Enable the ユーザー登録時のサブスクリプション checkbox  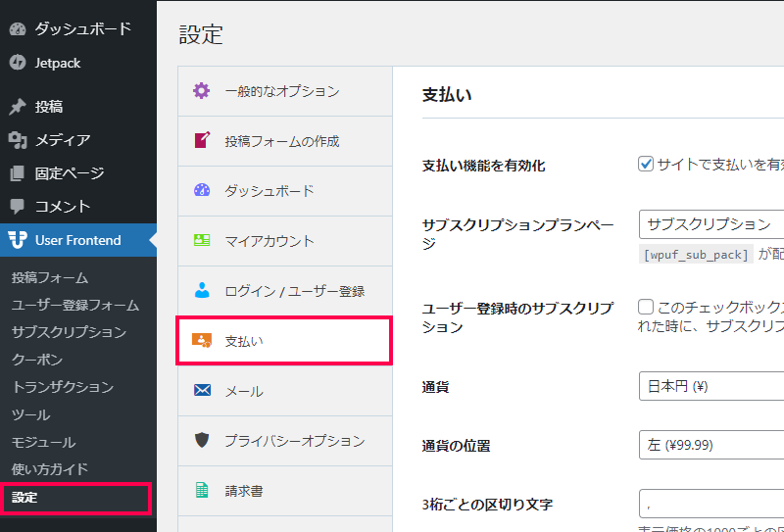pos(646,307)
